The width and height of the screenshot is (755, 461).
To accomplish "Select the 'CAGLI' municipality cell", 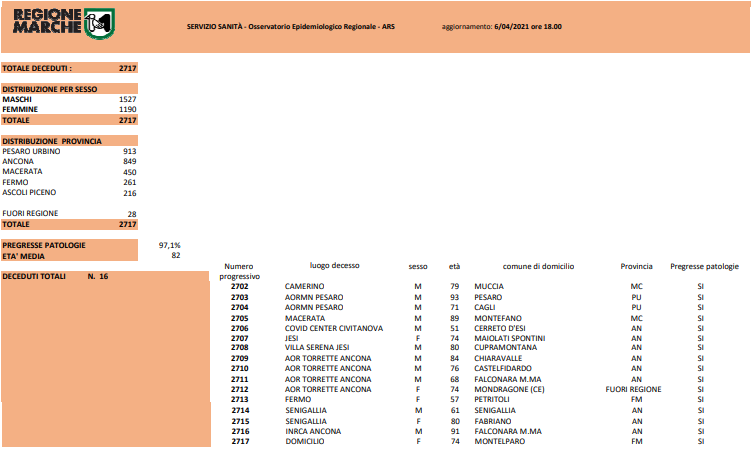I will point(484,307).
